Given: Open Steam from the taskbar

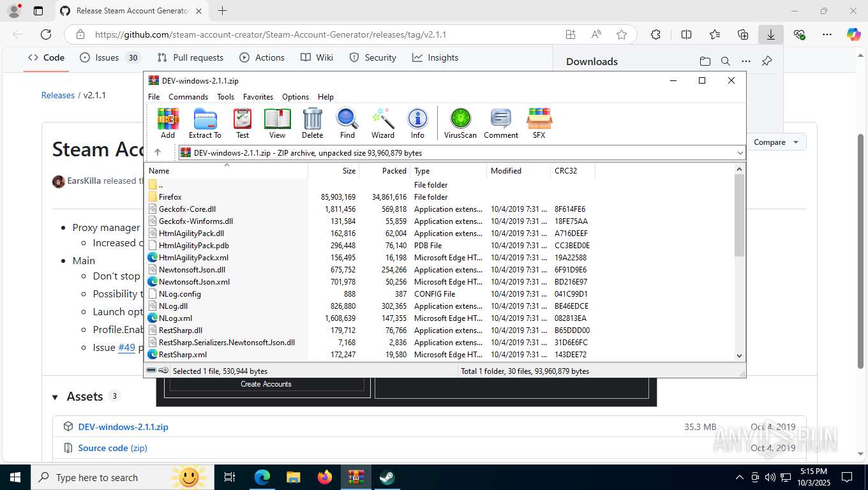Looking at the screenshot, I should (387, 477).
